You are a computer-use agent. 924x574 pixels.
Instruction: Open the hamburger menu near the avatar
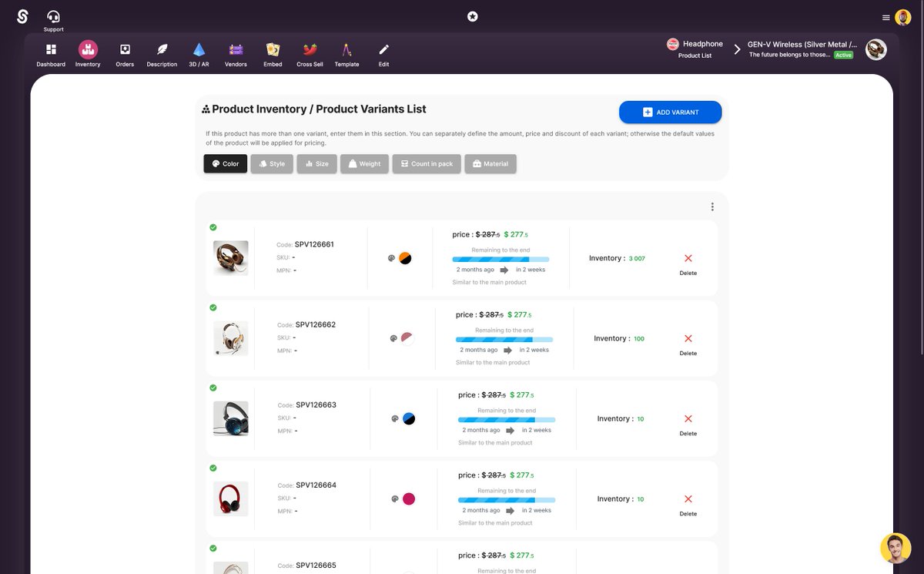tap(885, 18)
